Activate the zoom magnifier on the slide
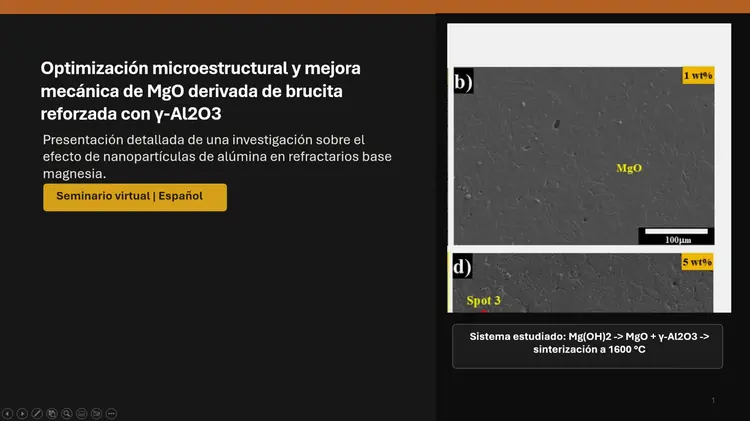750x421 pixels. click(x=67, y=413)
